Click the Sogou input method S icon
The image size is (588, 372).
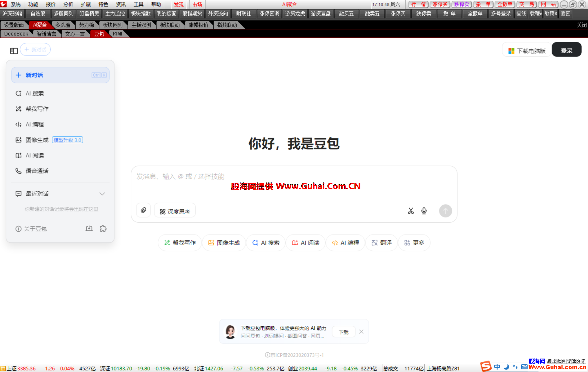(x=486, y=366)
